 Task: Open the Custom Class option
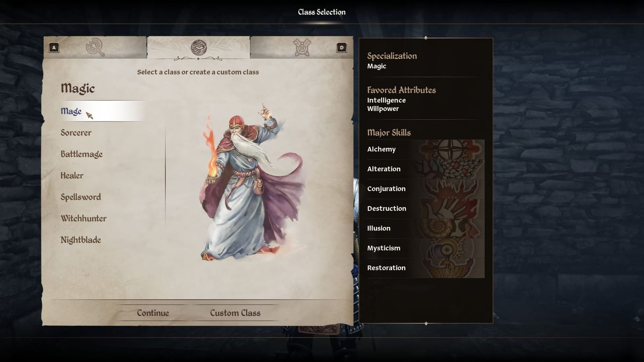click(235, 313)
